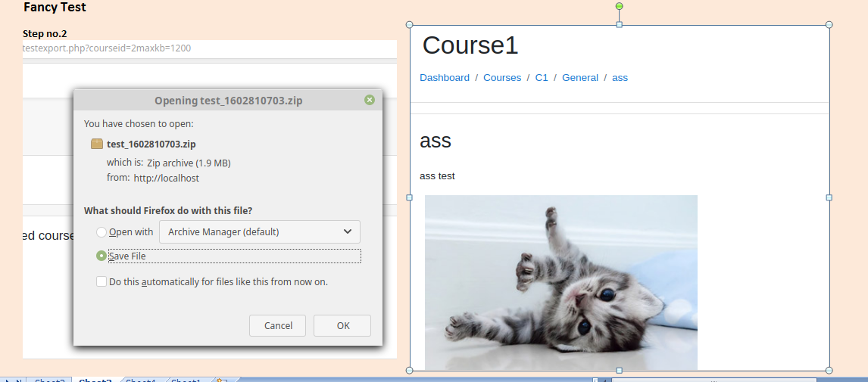This screenshot has width=868, height=382.
Task: Click the 'http://localhost' source text
Action: (x=167, y=178)
